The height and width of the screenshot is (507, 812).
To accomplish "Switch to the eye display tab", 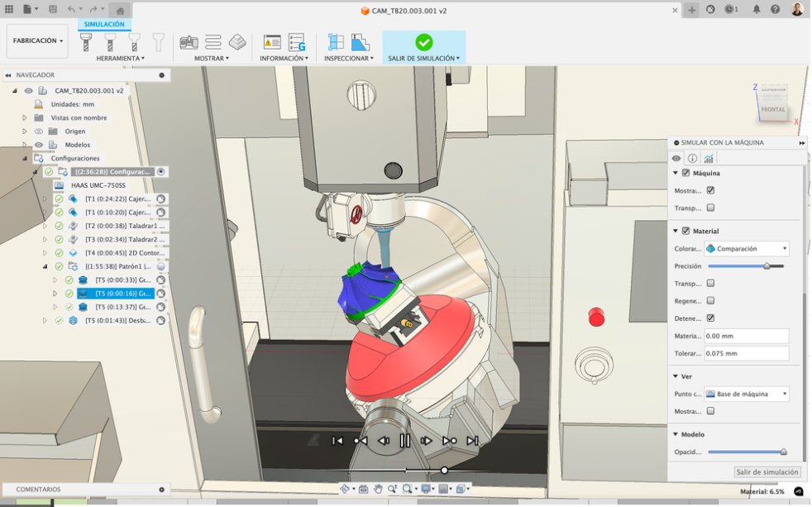I will coord(676,159).
